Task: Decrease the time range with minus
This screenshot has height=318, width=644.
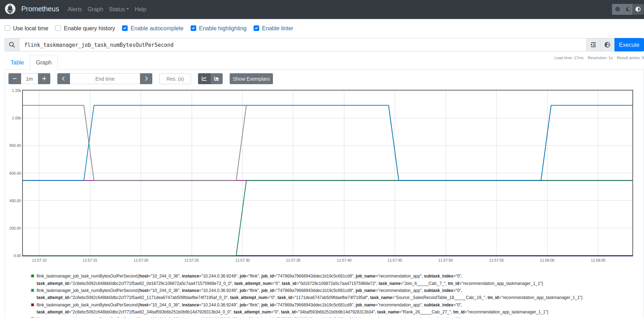Action: [x=15, y=79]
